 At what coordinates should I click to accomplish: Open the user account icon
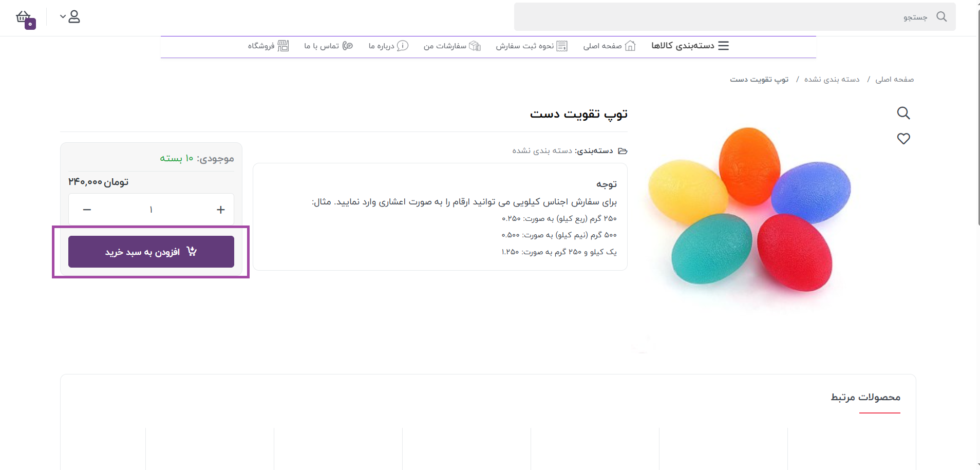[74, 17]
